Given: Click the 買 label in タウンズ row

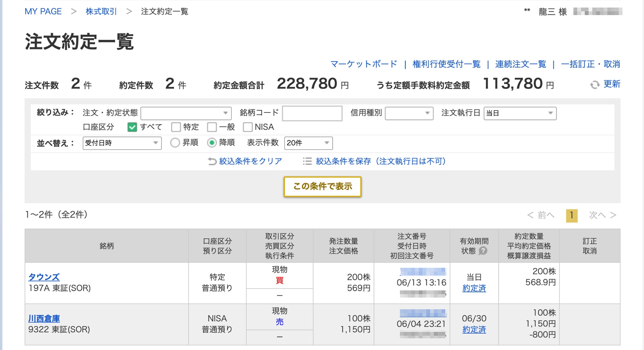Looking at the screenshot, I should 280,281.
